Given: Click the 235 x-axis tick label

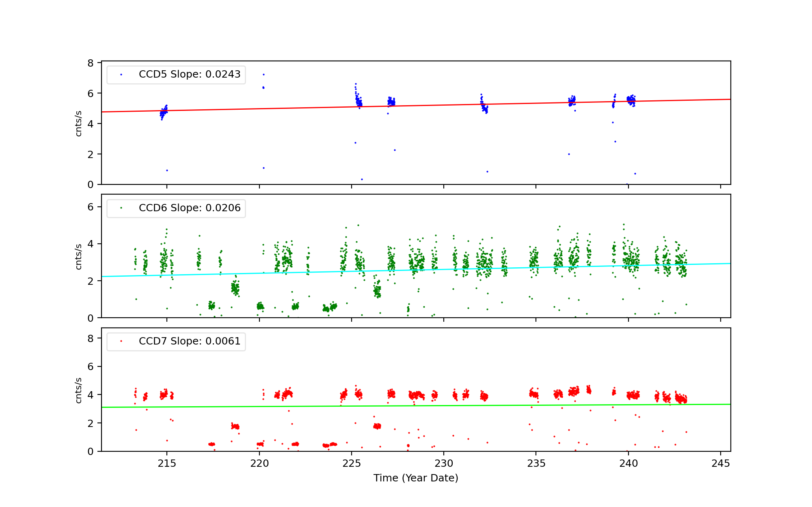Looking at the screenshot, I should tap(536, 464).
